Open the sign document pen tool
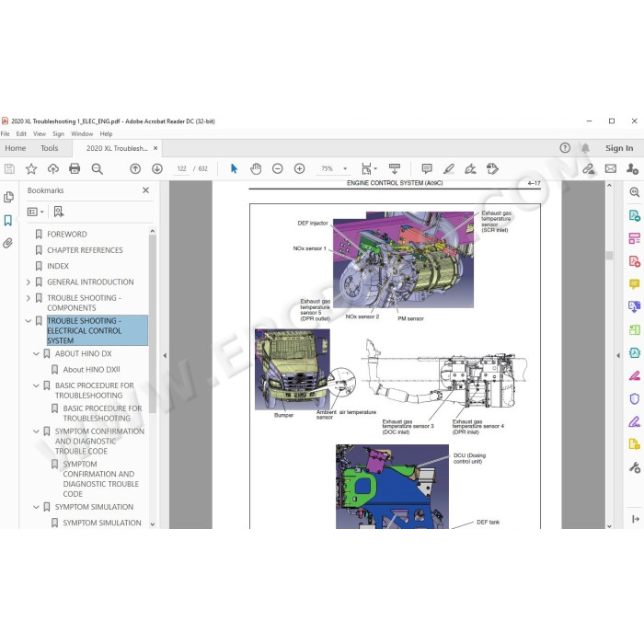This screenshot has width=644, height=644. click(471, 168)
